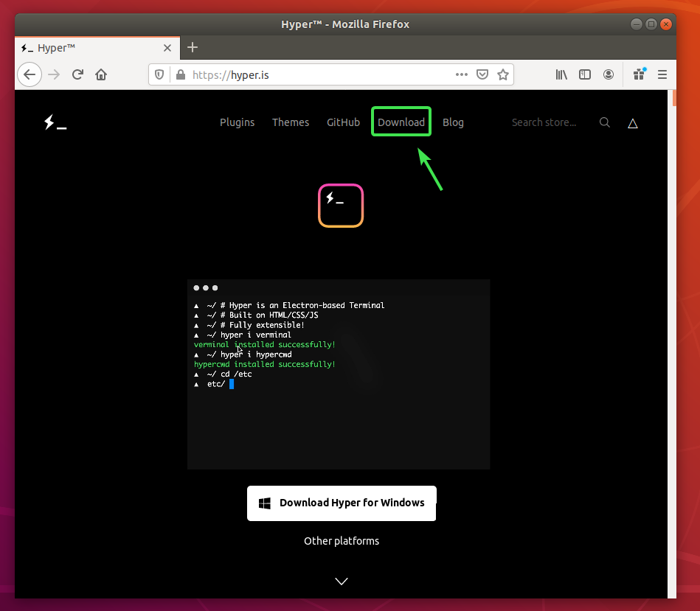This screenshot has width=700, height=611.
Task: Open the Blog link
Action: pyautogui.click(x=453, y=122)
